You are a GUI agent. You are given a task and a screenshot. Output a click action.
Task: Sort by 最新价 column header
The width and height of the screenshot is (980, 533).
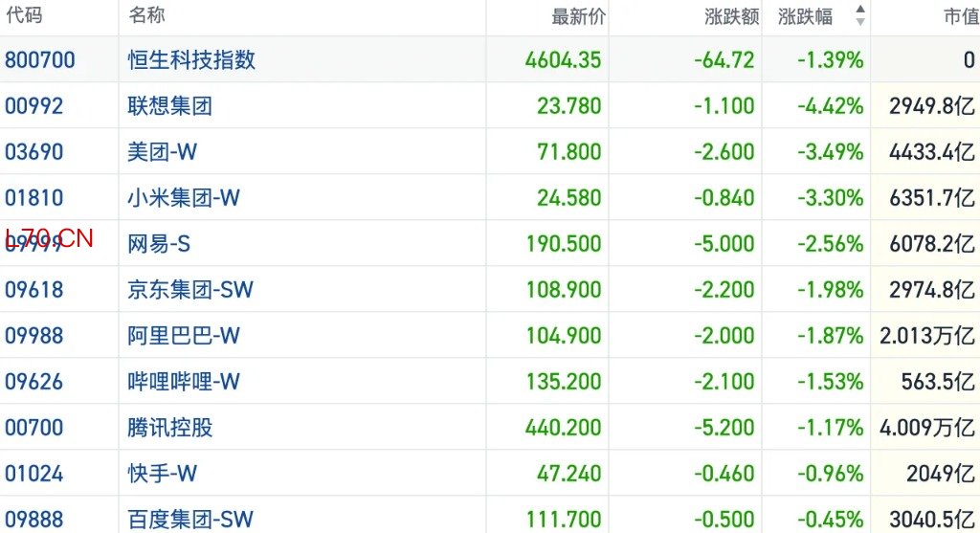578,16
